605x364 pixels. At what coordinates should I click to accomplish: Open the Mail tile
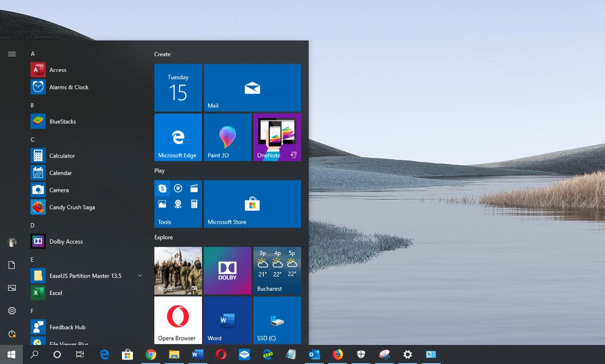click(252, 88)
